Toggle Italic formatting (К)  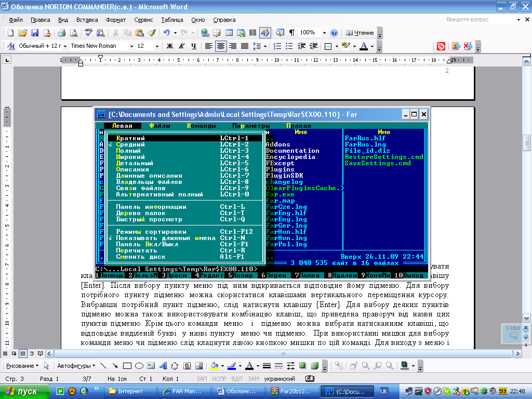click(181, 46)
